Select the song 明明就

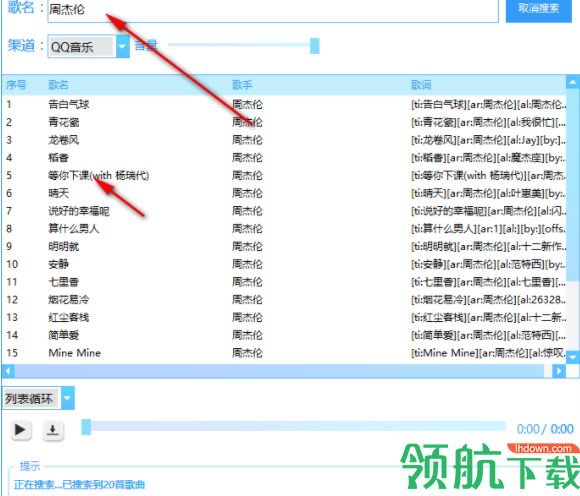tap(64, 247)
